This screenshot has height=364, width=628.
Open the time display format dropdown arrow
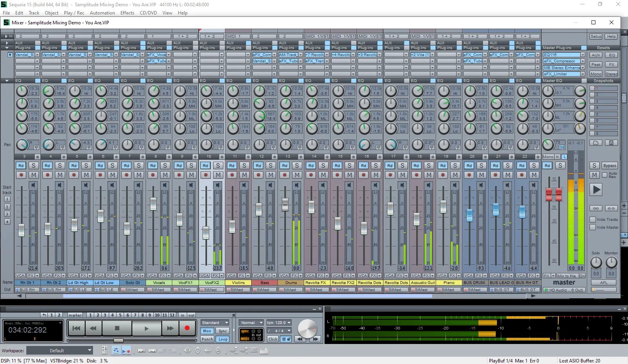(60, 323)
